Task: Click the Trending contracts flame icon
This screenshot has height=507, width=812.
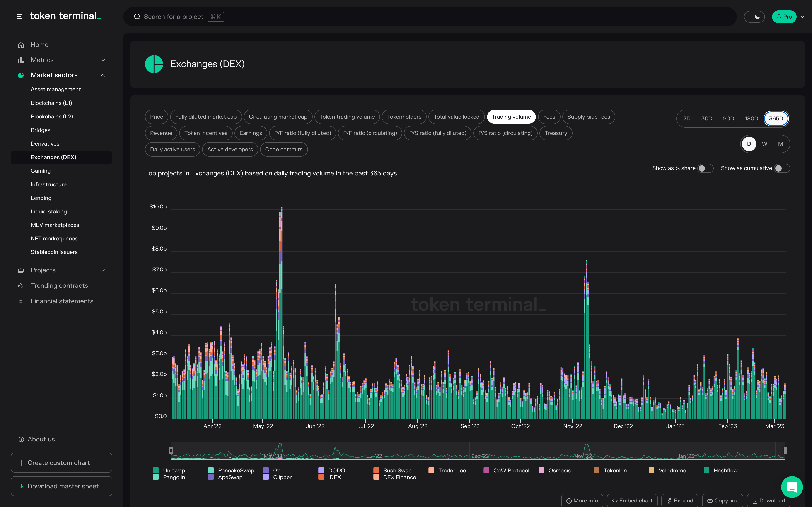Action: pyautogui.click(x=20, y=286)
